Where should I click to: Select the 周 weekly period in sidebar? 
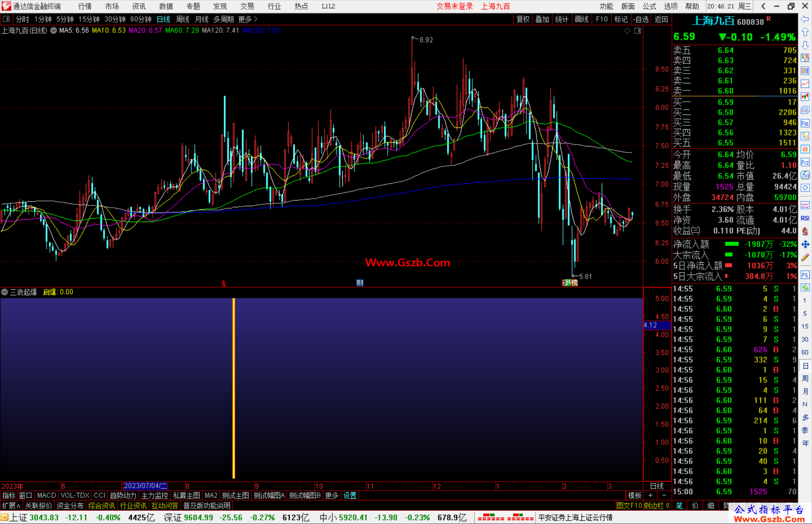click(x=805, y=378)
